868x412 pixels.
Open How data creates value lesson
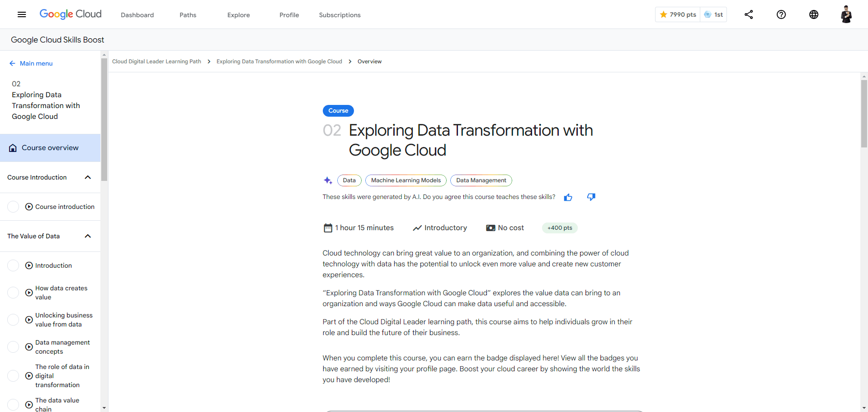click(61, 293)
